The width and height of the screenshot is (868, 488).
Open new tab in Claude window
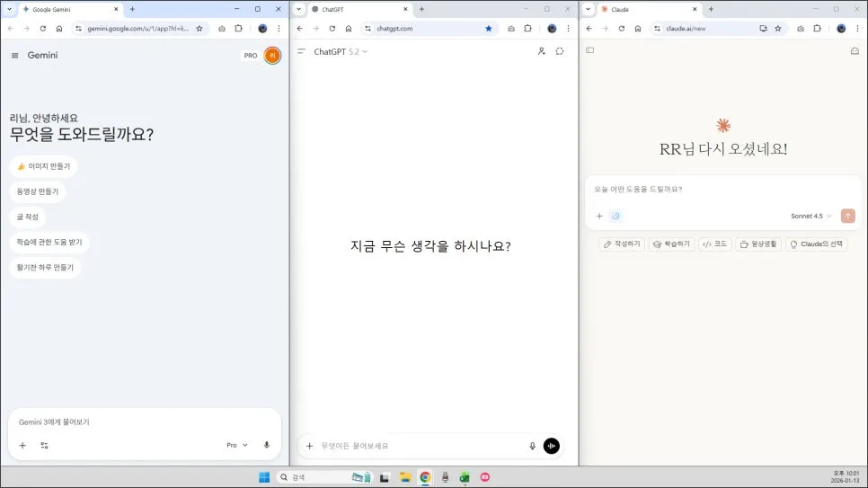click(711, 9)
